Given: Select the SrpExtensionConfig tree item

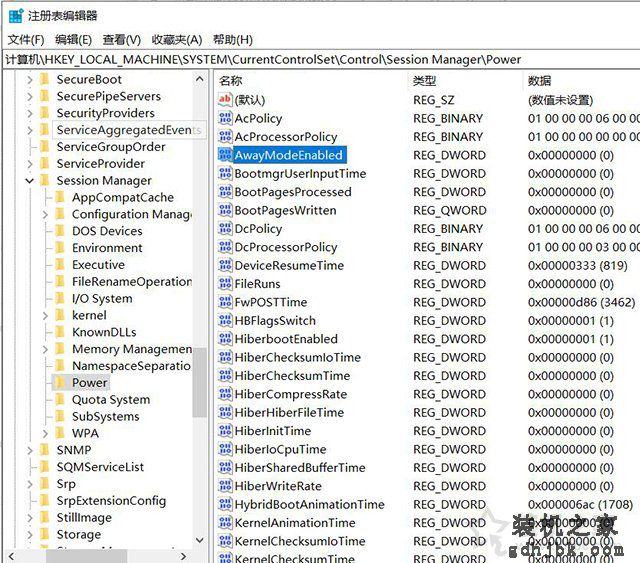Looking at the screenshot, I should pos(111,500).
